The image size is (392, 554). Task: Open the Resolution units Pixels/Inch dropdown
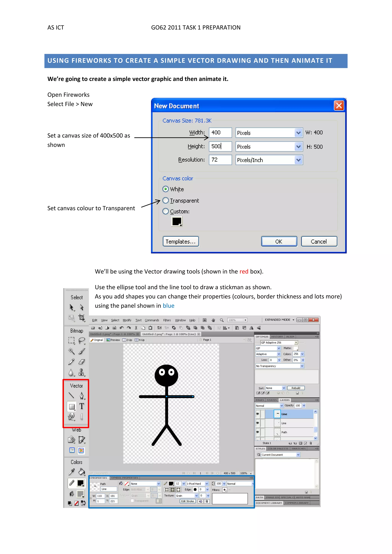(298, 160)
